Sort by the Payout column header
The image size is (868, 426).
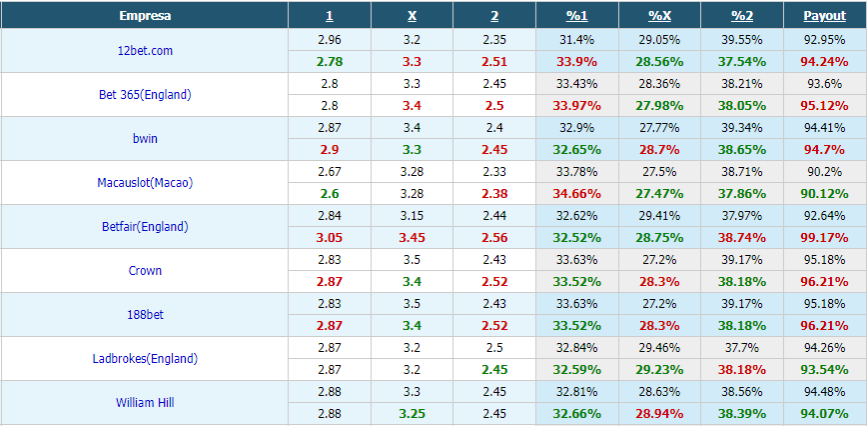pyautogui.click(x=825, y=16)
